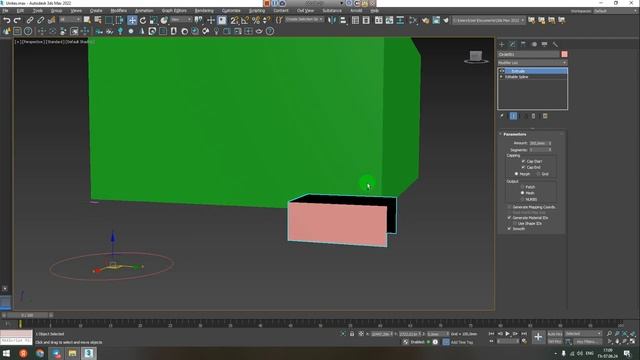Click the Pin Stack icon

pyautogui.click(x=502, y=116)
